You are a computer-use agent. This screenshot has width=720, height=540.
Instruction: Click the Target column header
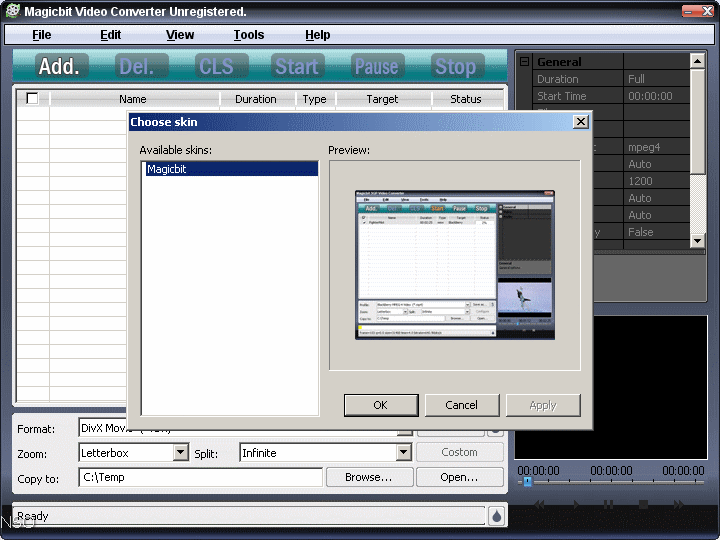(x=382, y=99)
